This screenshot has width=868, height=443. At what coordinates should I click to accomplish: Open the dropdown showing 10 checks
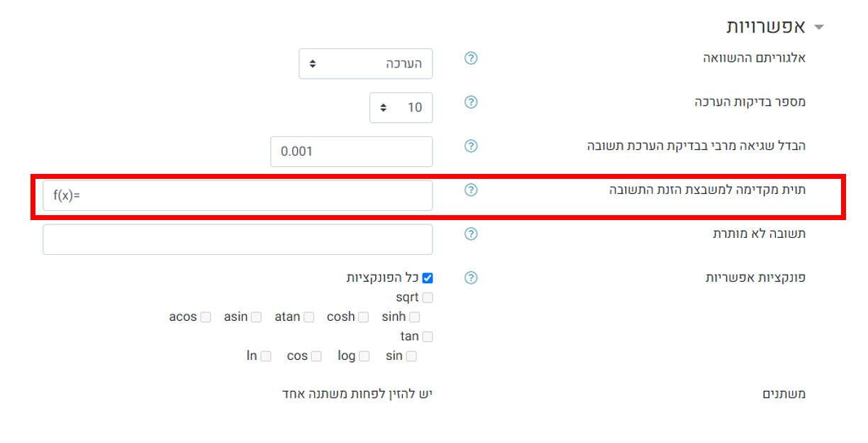pyautogui.click(x=401, y=108)
